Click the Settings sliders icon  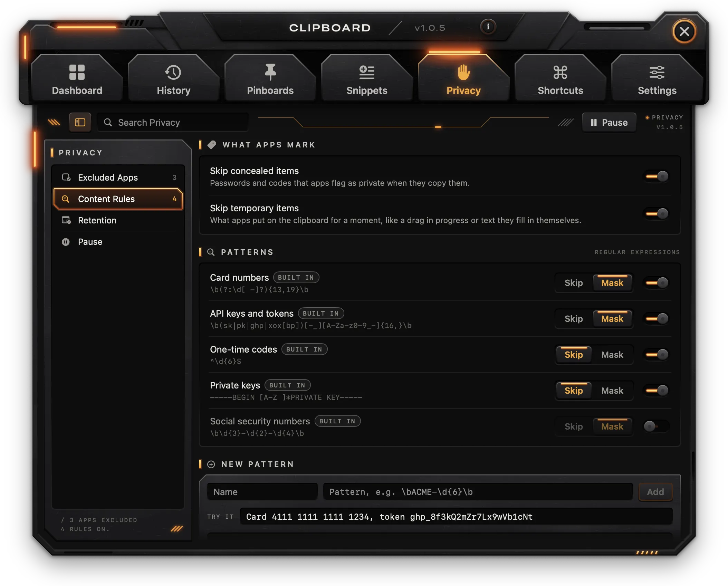pyautogui.click(x=657, y=73)
